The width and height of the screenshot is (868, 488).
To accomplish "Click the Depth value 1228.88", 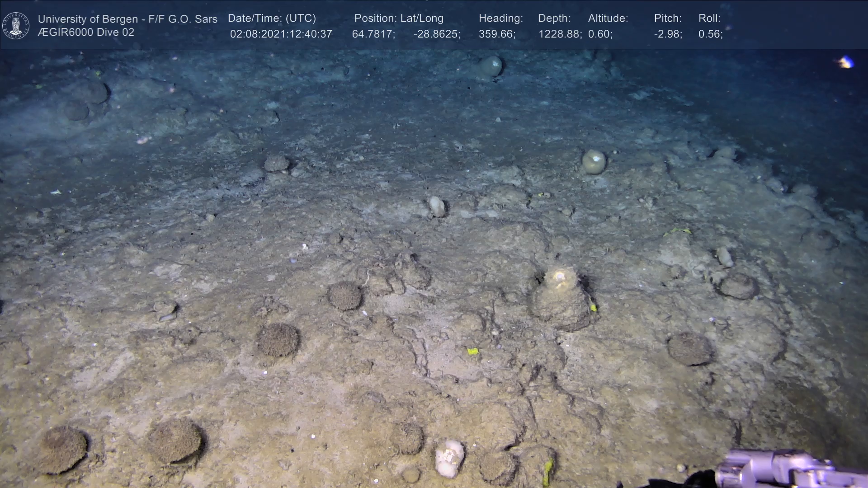I will tap(559, 34).
